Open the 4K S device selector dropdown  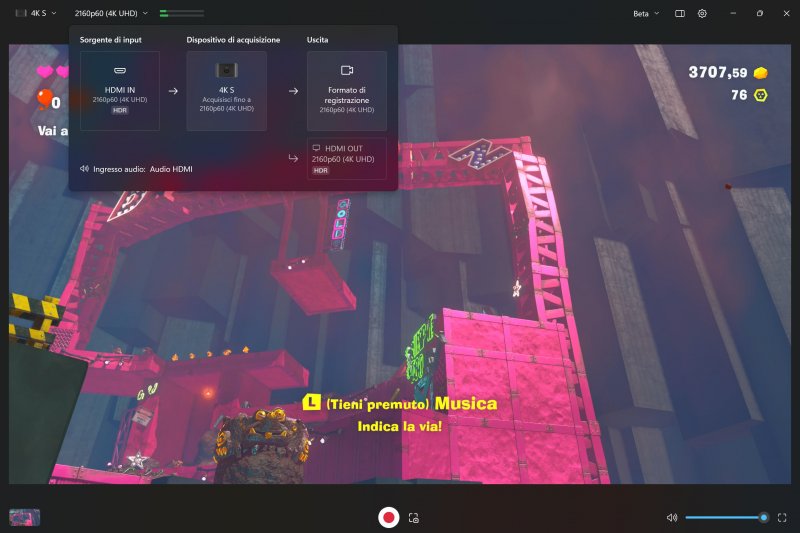tap(37, 14)
